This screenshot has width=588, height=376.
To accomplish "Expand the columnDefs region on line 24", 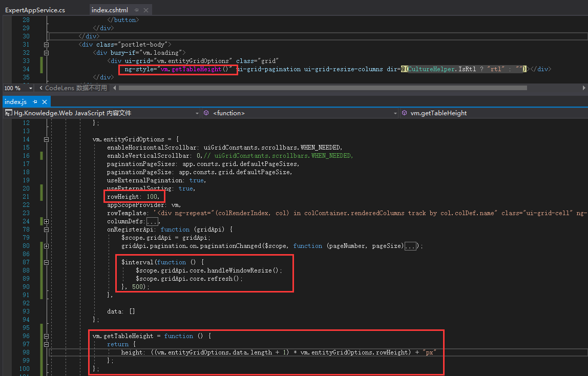I will 47,221.
